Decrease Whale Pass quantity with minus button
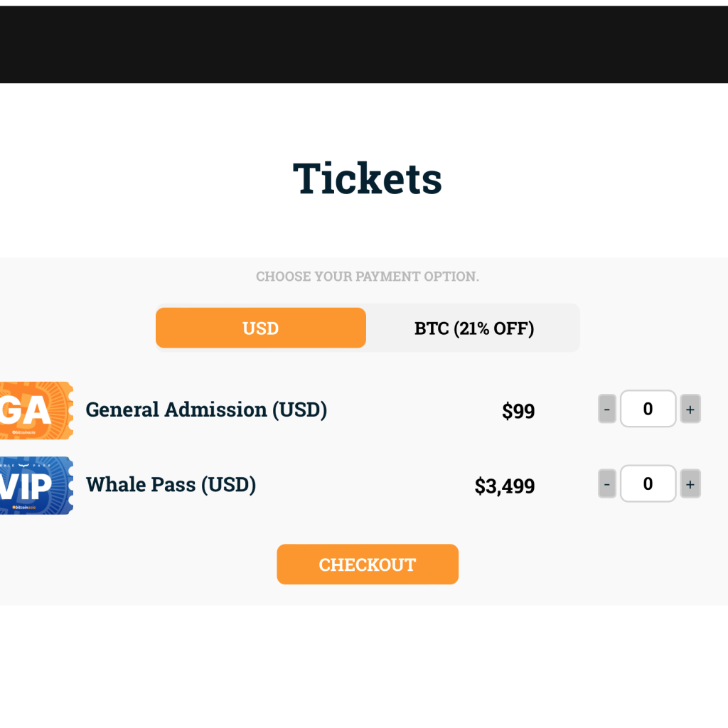This screenshot has height=728, width=728. 607,484
